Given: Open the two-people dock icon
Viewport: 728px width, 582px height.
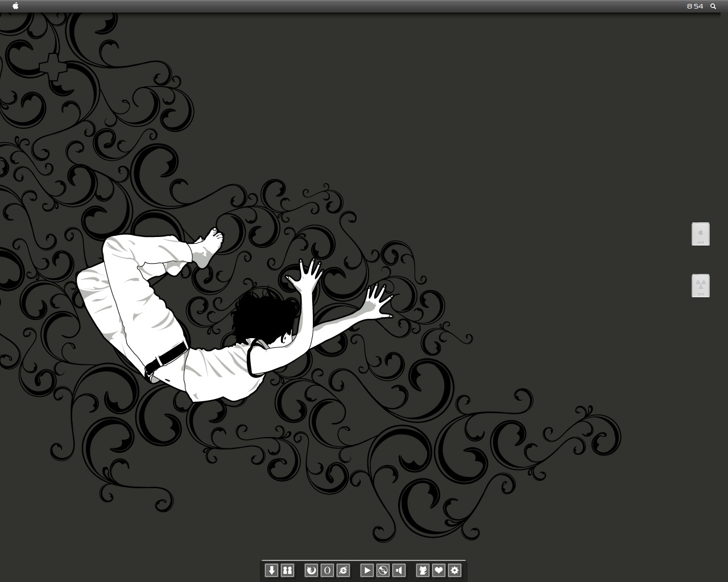Looking at the screenshot, I should click(287, 570).
